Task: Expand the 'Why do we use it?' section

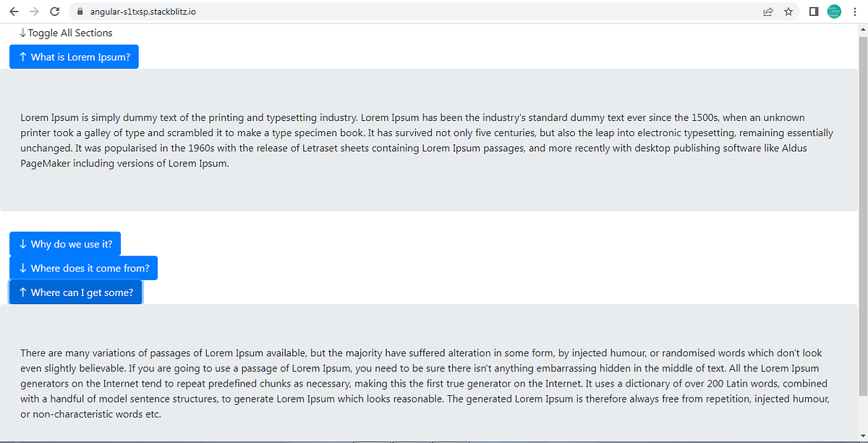Action: (x=64, y=243)
